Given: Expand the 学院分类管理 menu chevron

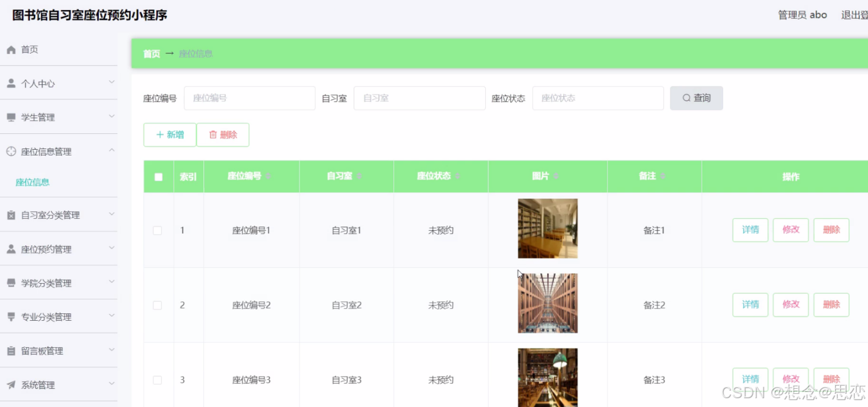Looking at the screenshot, I should [111, 282].
